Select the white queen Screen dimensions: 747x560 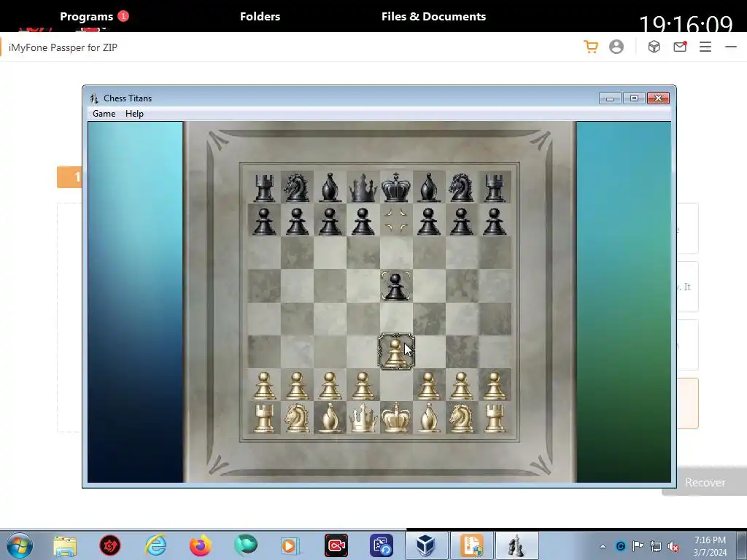click(363, 418)
